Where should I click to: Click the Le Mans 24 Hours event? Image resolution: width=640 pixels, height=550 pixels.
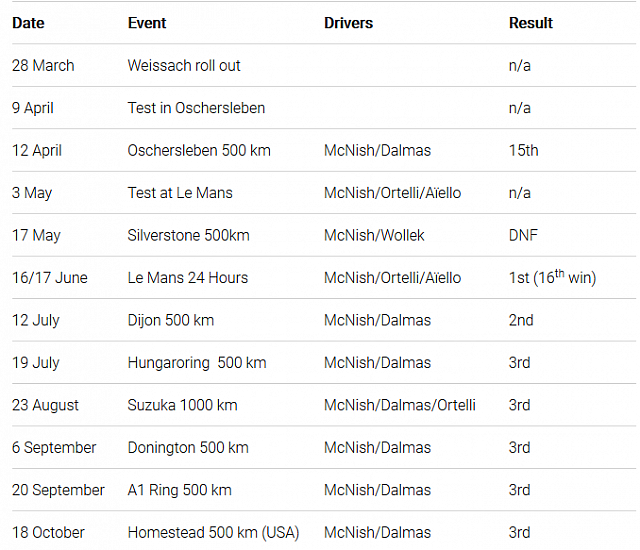[188, 278]
